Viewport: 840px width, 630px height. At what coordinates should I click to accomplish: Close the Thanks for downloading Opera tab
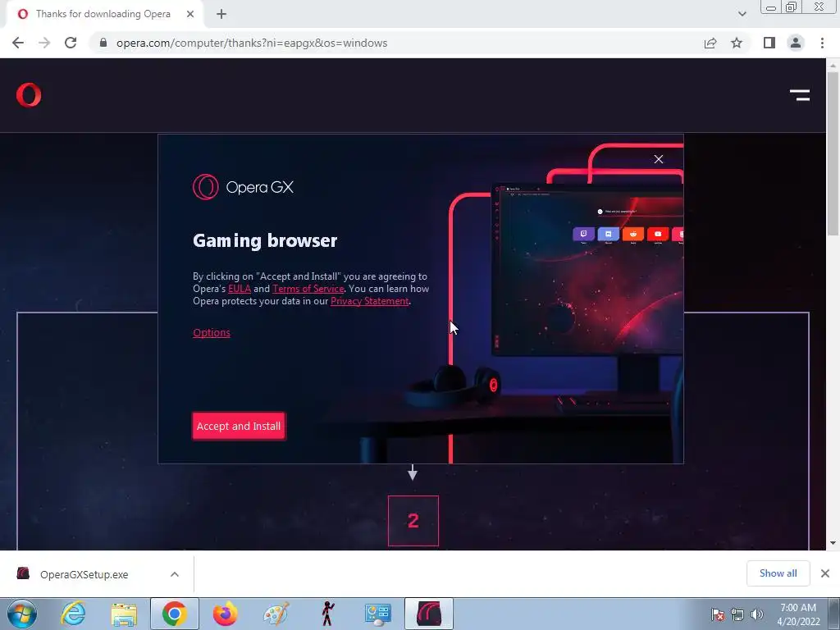tap(190, 14)
